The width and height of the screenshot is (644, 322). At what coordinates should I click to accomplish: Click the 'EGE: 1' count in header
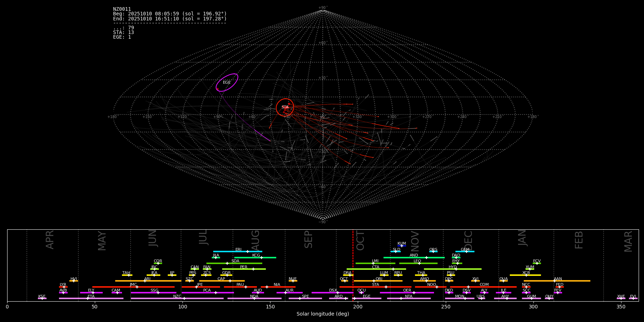pos(122,37)
